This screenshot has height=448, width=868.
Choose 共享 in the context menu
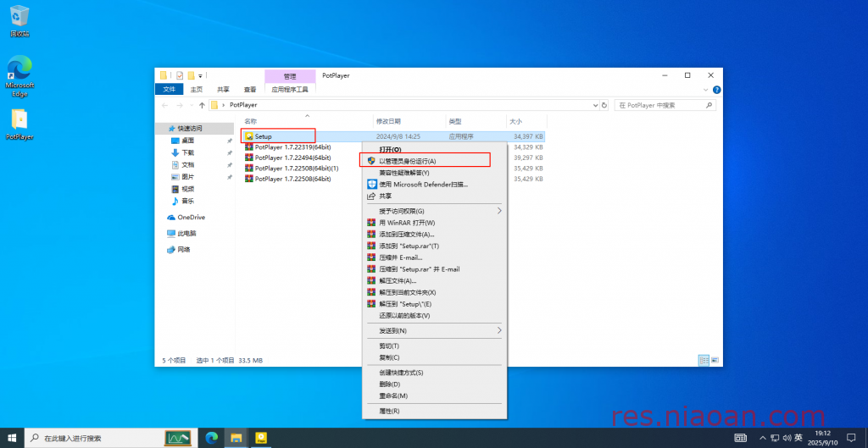[x=435, y=196]
